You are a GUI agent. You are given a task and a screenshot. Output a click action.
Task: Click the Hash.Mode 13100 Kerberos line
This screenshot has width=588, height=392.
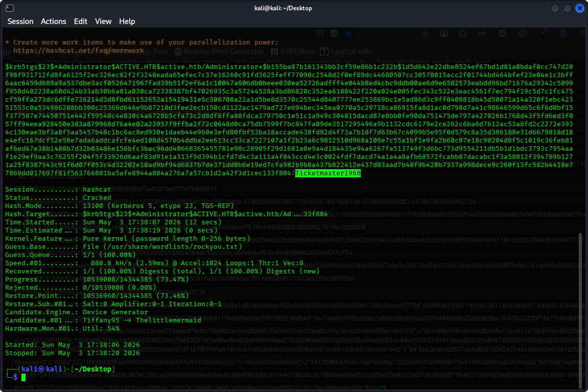point(119,205)
